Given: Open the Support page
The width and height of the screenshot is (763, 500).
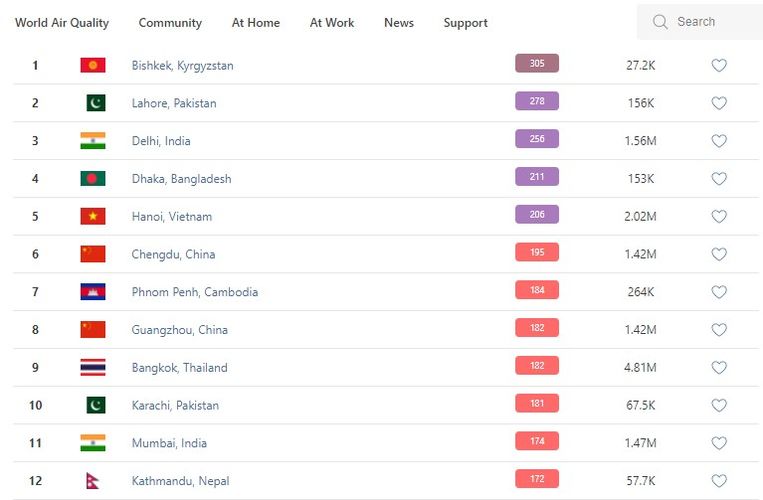Looking at the screenshot, I should [x=466, y=23].
